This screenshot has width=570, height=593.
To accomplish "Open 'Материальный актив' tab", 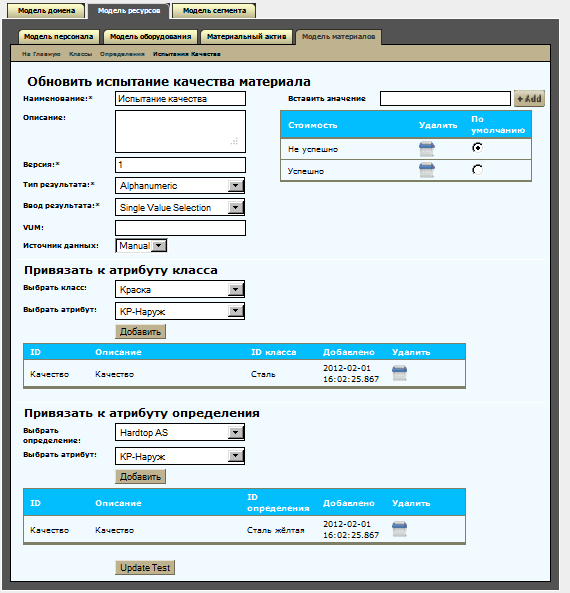I will pyautogui.click(x=247, y=37).
